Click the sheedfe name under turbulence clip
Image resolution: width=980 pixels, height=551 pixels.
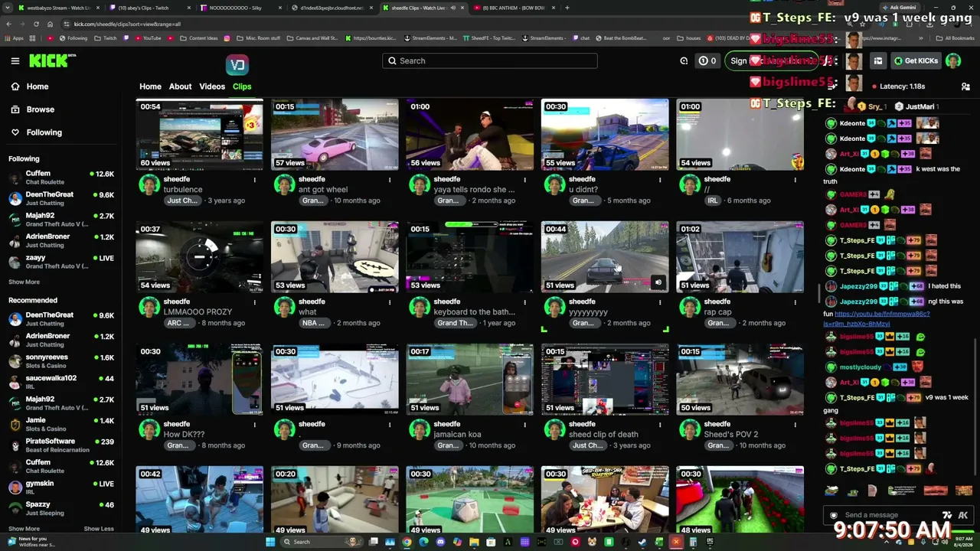click(176, 179)
